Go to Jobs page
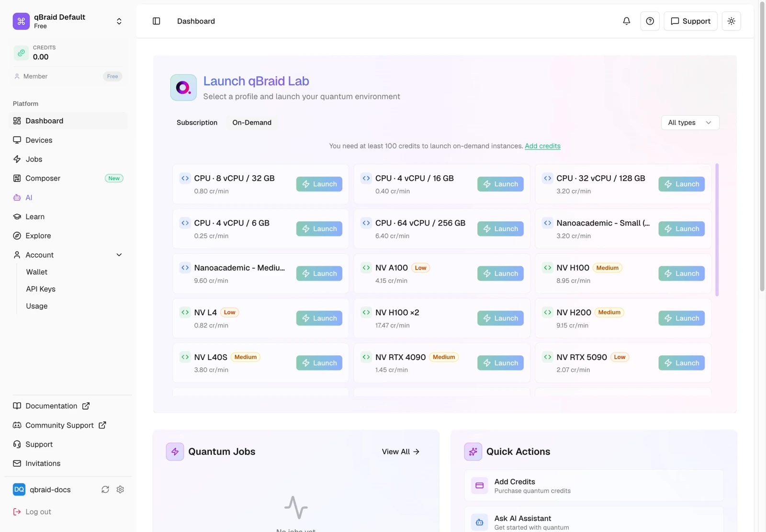766x532 pixels. coord(68,159)
